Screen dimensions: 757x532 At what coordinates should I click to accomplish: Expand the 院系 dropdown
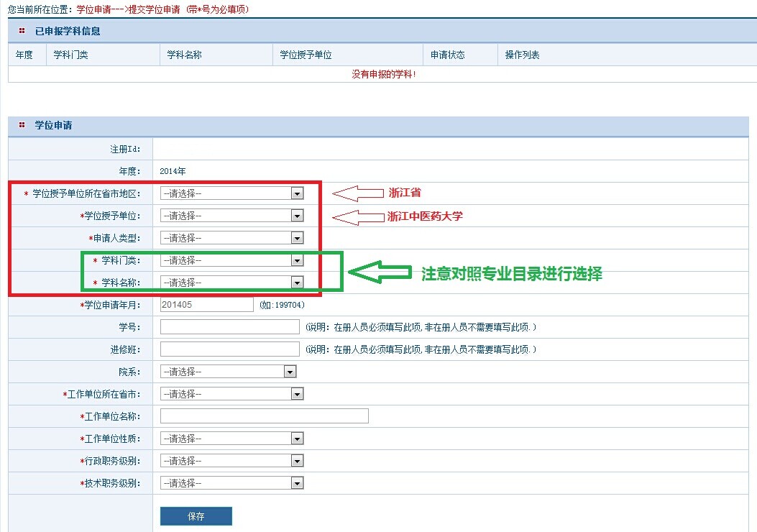click(x=228, y=372)
